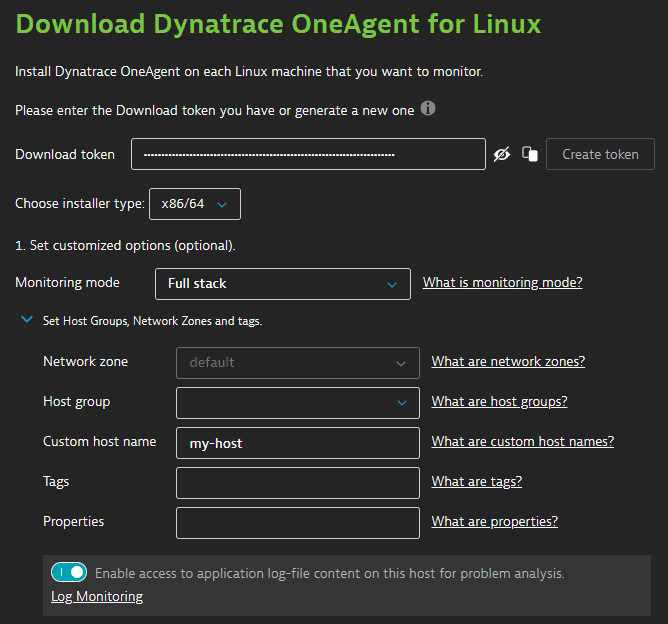Screen dimensions: 668x624
Task: Click the info icon beside the download token prompt
Action: click(x=428, y=108)
